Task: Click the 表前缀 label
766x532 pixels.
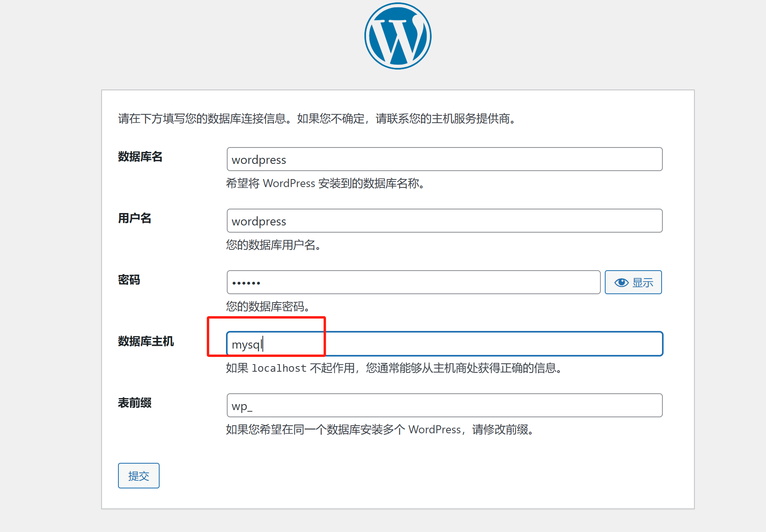Action: click(135, 403)
